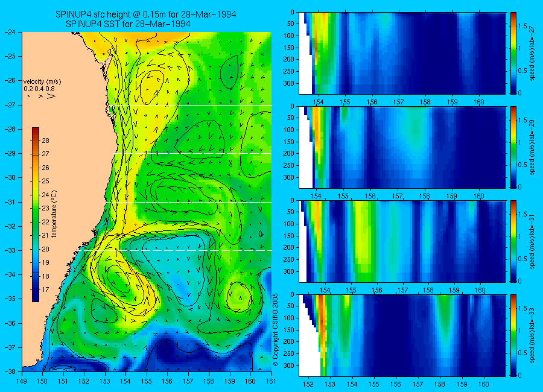543x392 pixels.
Task: Click the "23" tick on the temperature colorbar
Action: coord(45,209)
